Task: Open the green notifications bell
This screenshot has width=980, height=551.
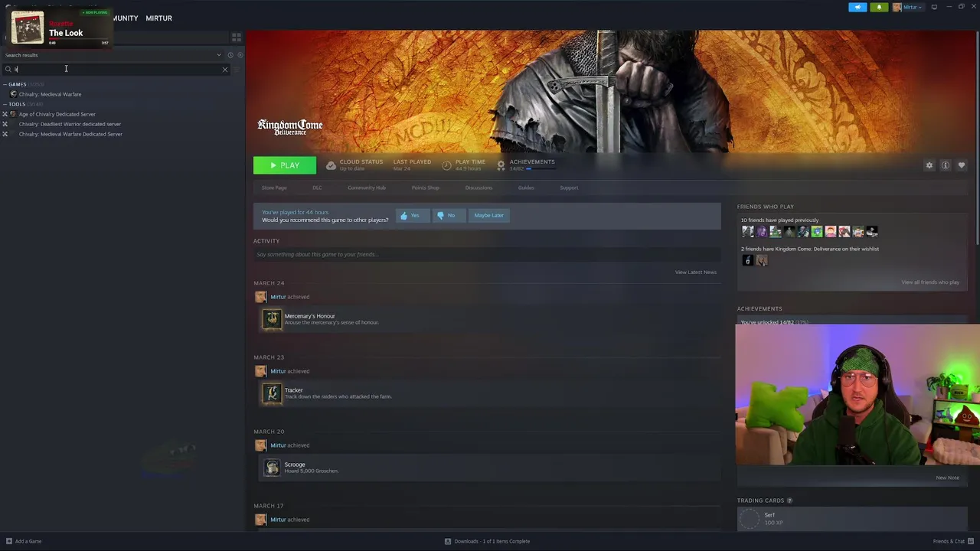Action: pos(879,7)
